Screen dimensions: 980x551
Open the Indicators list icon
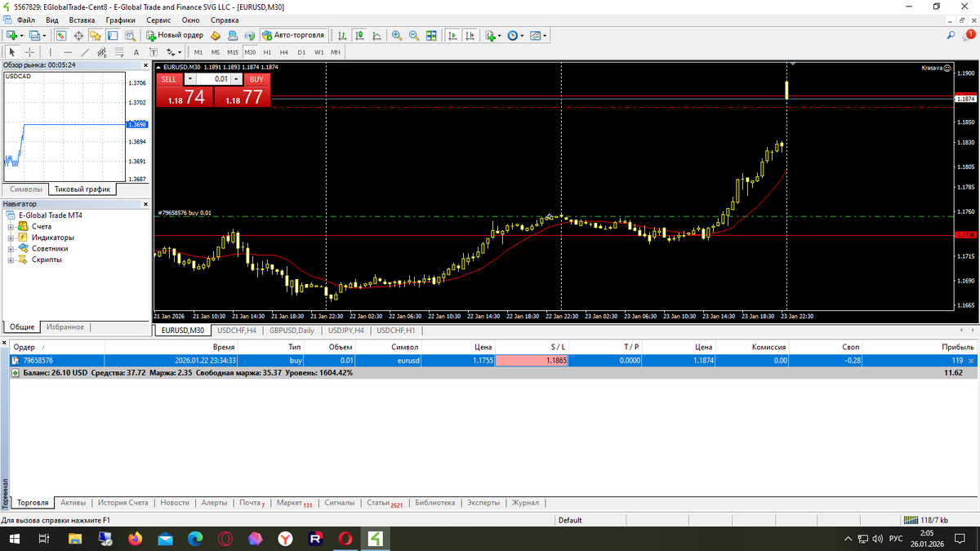point(491,35)
